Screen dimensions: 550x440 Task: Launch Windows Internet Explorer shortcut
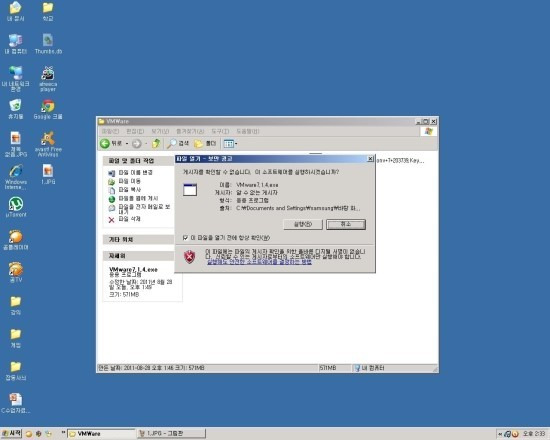[16, 176]
